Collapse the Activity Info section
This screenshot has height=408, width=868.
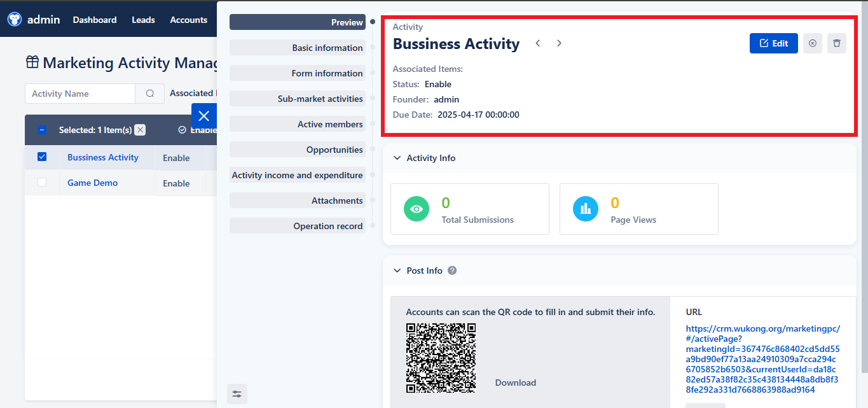click(397, 157)
